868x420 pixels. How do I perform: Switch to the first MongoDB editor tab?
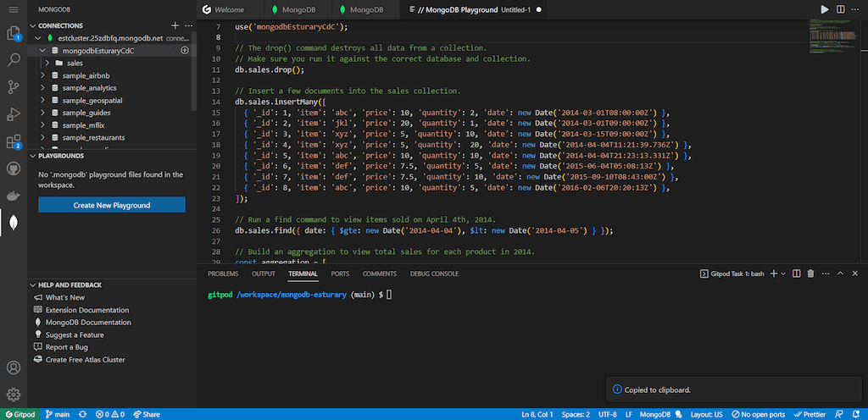pos(298,9)
